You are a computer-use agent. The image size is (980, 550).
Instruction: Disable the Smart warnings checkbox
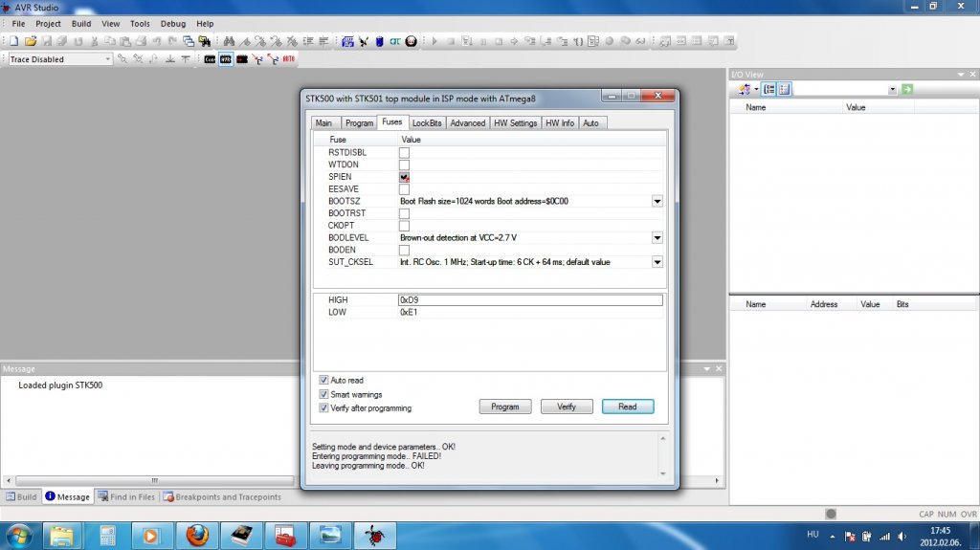click(323, 394)
